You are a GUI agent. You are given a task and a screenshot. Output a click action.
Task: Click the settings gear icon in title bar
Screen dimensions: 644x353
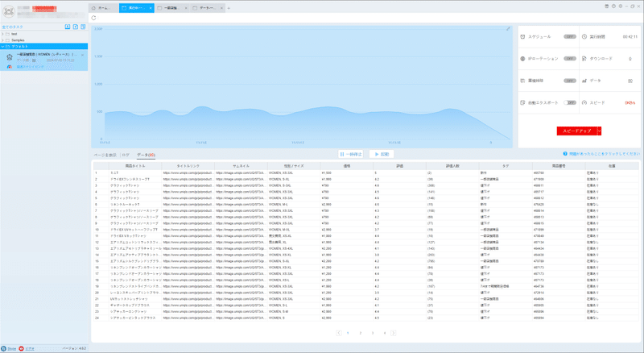[x=620, y=6]
